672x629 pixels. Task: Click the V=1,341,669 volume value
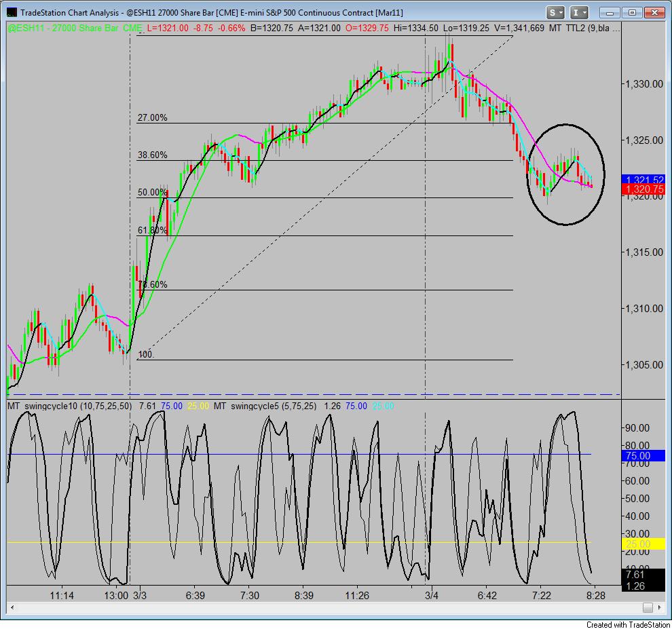click(x=519, y=28)
